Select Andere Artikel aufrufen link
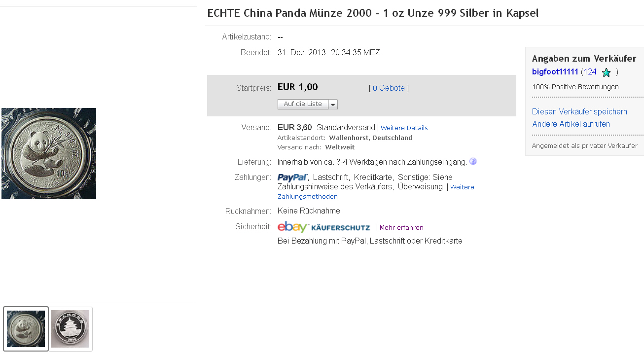 point(571,124)
